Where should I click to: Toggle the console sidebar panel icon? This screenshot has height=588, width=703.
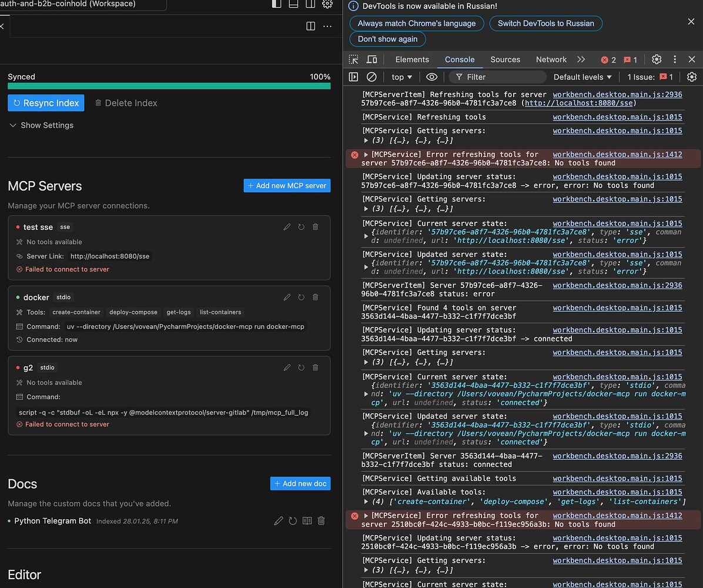click(x=353, y=77)
